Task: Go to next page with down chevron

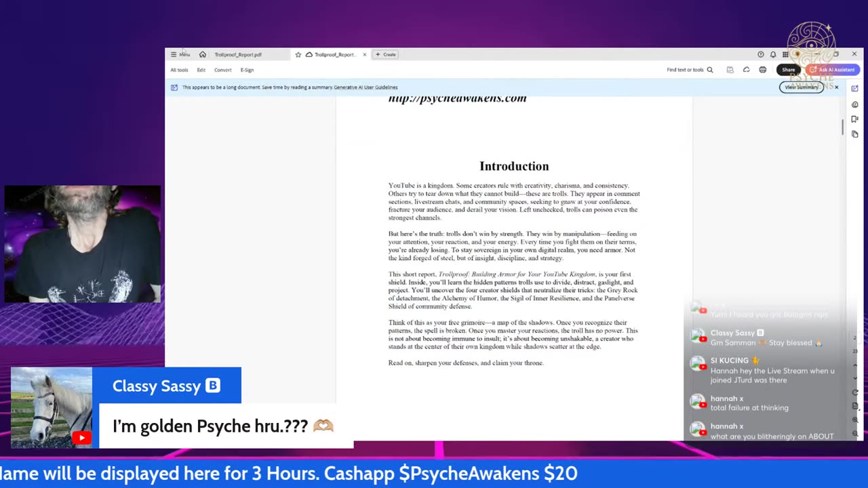Action: [x=855, y=378]
